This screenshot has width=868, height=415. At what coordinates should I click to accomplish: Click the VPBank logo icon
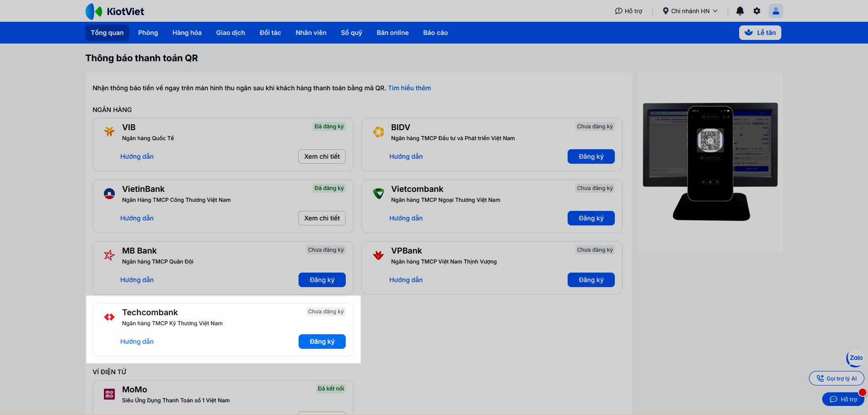(378, 255)
